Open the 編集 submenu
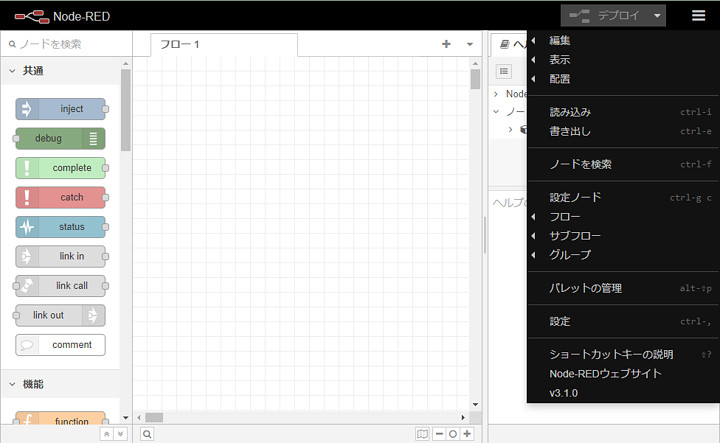 (x=624, y=40)
